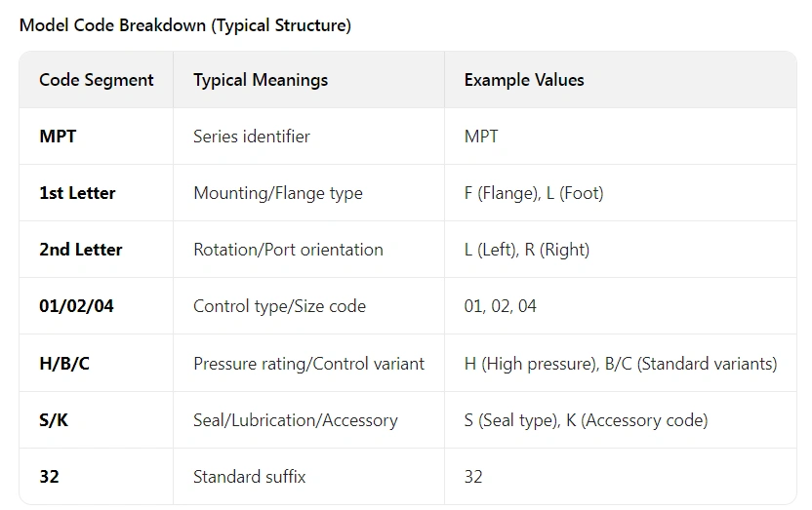
Task: Click the '1st Letter' row label
Action: 78,193
